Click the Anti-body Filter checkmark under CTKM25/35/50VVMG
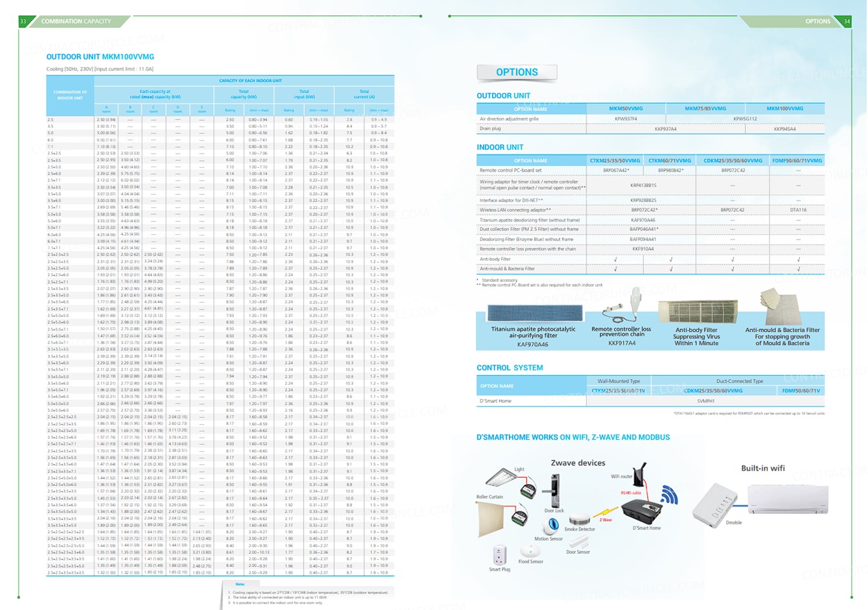Image resolution: width=868 pixels, height=610 pixels. click(615, 259)
